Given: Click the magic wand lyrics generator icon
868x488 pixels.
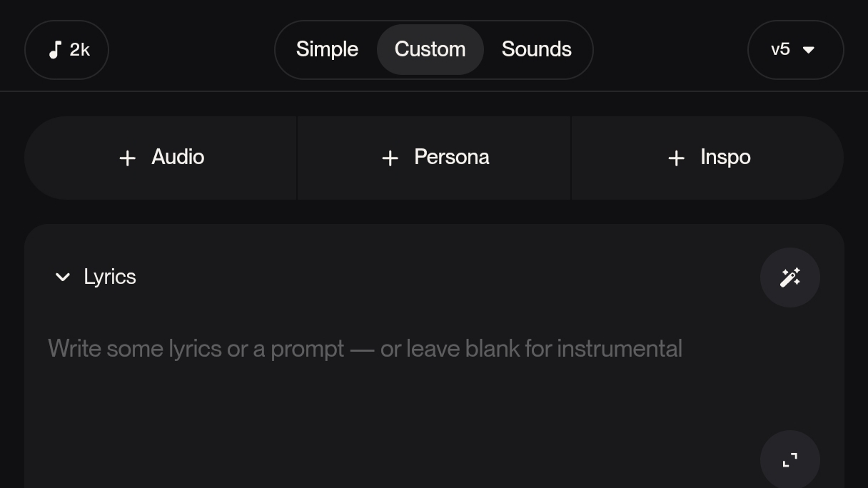Looking at the screenshot, I should point(789,278).
